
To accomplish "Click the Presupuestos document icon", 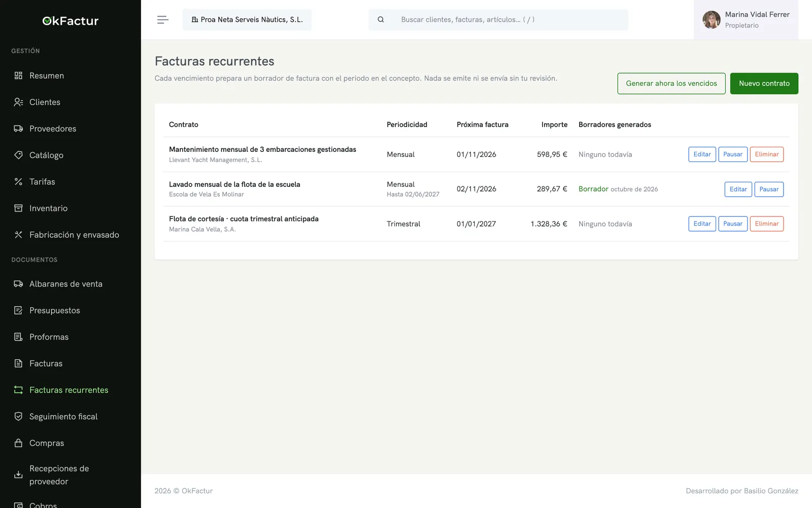I will point(18,310).
